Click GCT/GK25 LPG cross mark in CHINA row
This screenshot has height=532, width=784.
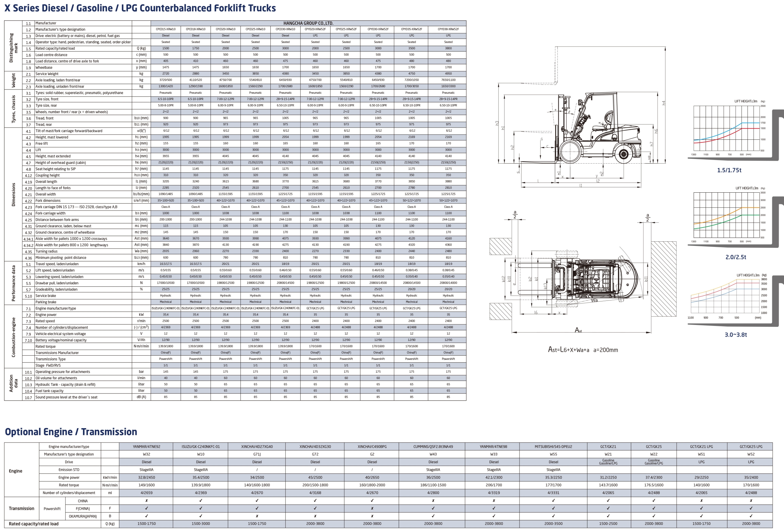click(x=751, y=501)
